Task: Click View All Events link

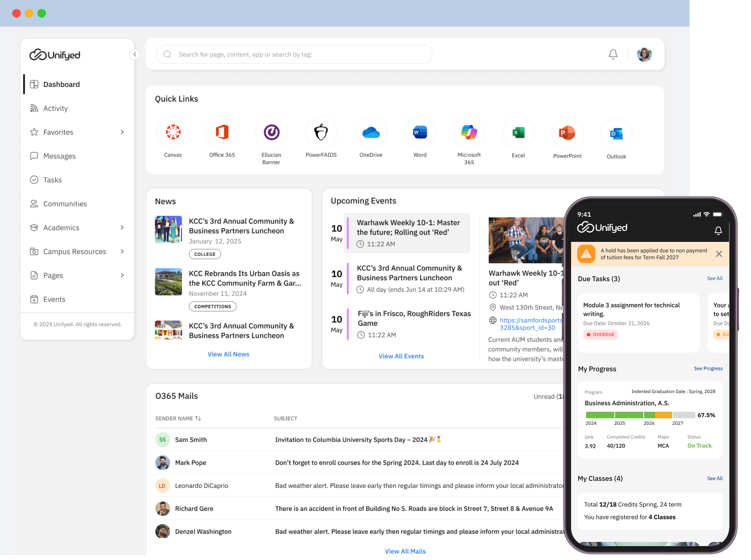Action: 401,356
